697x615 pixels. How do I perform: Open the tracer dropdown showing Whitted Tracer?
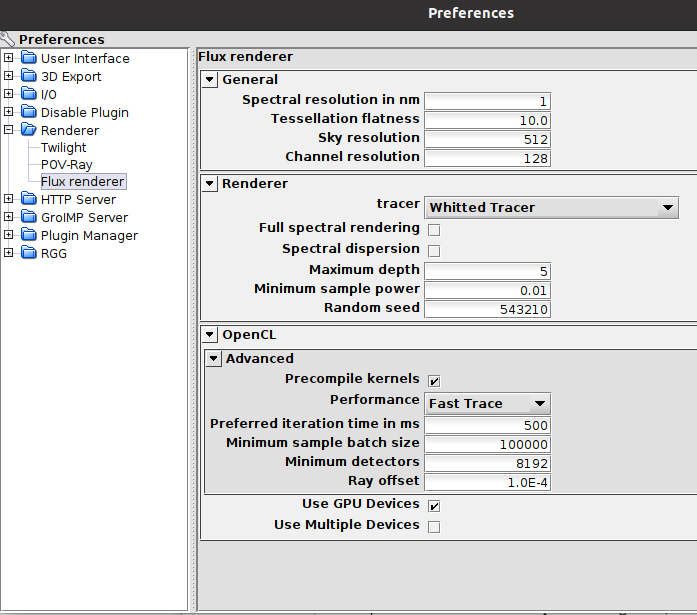click(552, 208)
